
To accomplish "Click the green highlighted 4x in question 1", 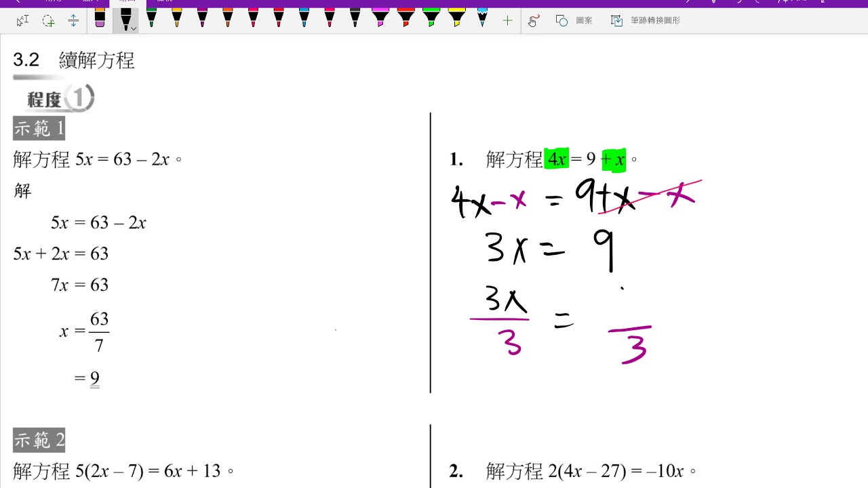I will [557, 159].
